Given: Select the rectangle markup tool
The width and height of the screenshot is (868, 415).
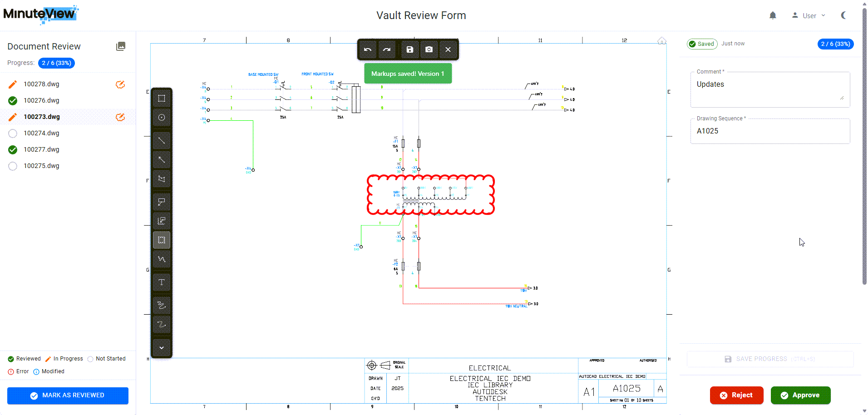Looking at the screenshot, I should (161, 99).
